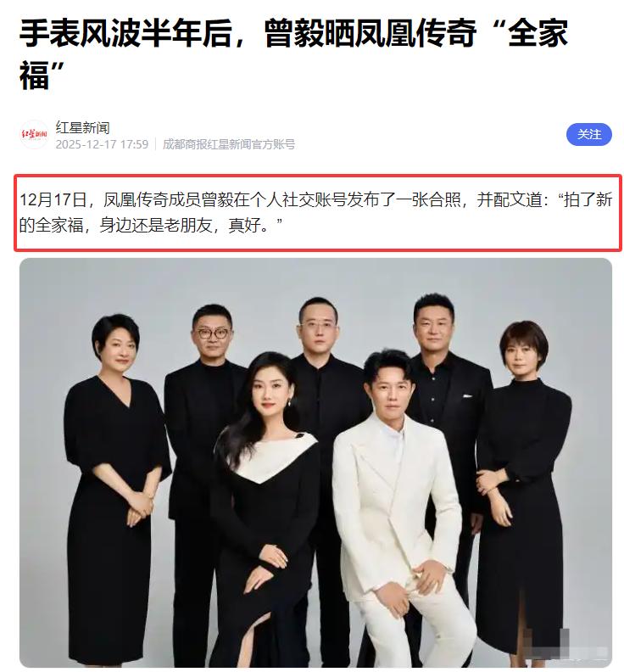Click the sentence 身边还是老朋友，真好

181,225
